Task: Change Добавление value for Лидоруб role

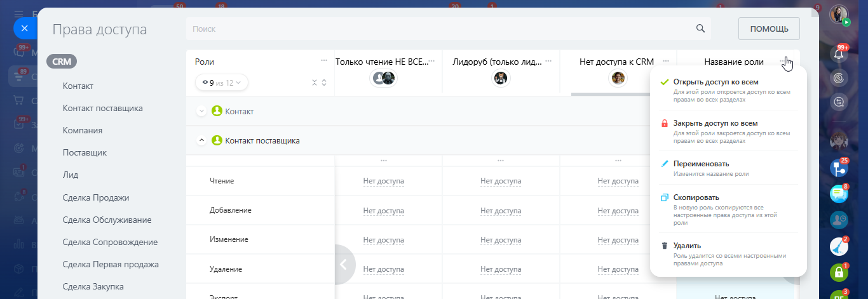Action: coord(501,210)
